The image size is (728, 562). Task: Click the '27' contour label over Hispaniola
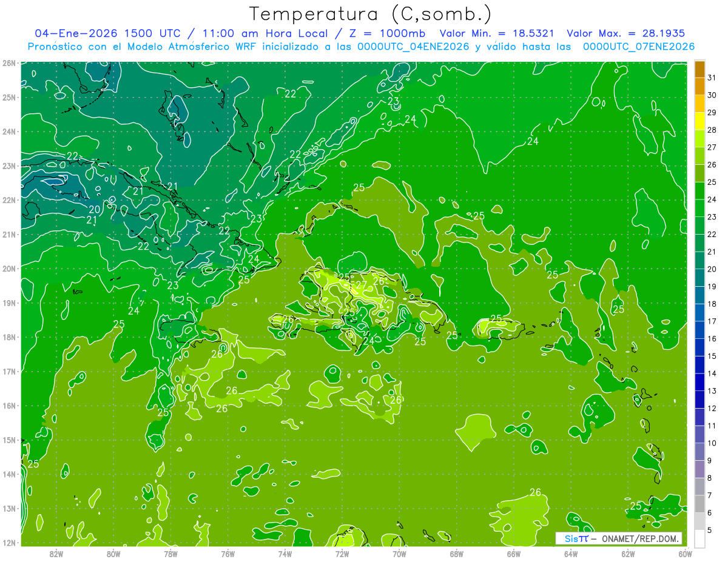coord(360,284)
